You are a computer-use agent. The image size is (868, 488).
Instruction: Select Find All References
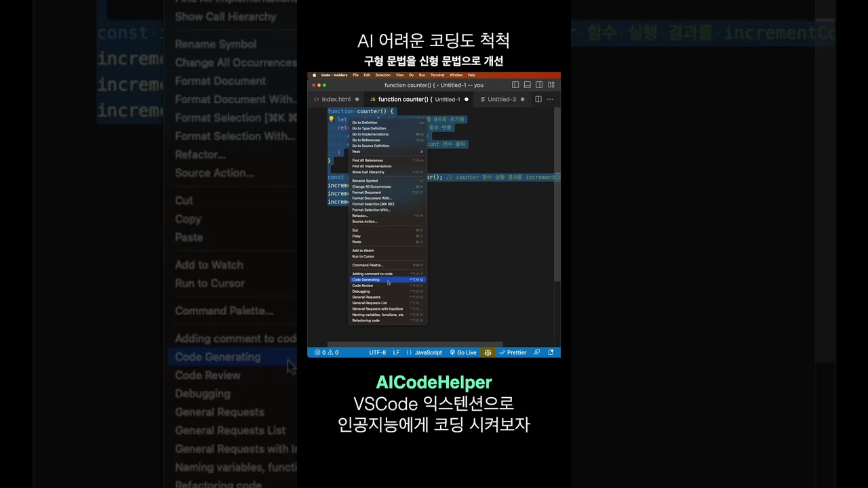pos(387,161)
